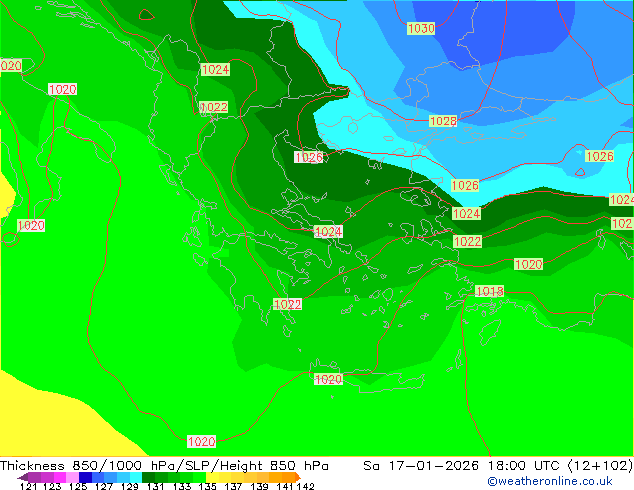Pick the magenta swatch in the legend

(59, 477)
